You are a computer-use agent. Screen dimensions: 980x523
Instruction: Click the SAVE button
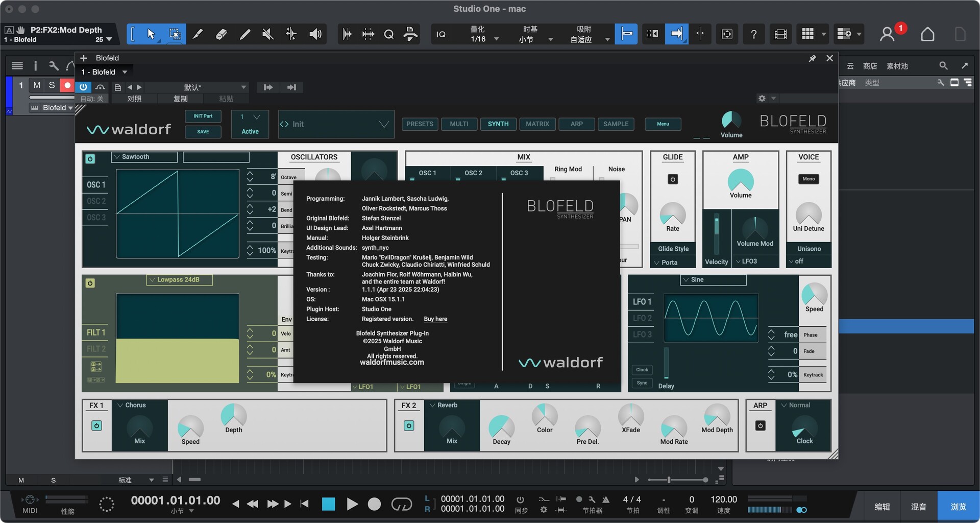(x=203, y=132)
